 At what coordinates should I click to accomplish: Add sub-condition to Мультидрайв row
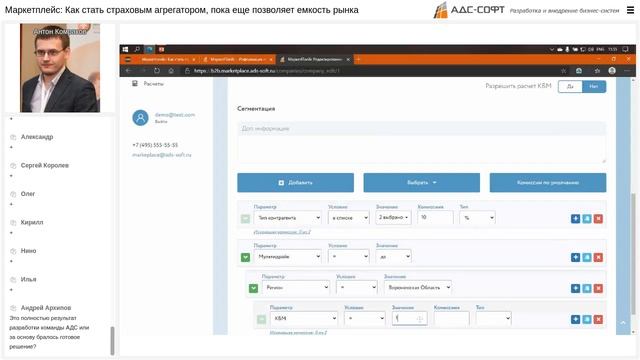575,258
